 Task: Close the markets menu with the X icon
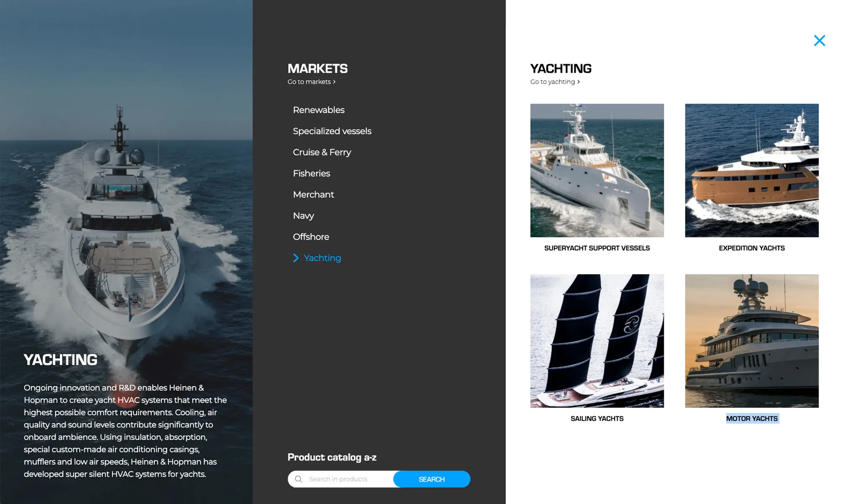coord(819,40)
